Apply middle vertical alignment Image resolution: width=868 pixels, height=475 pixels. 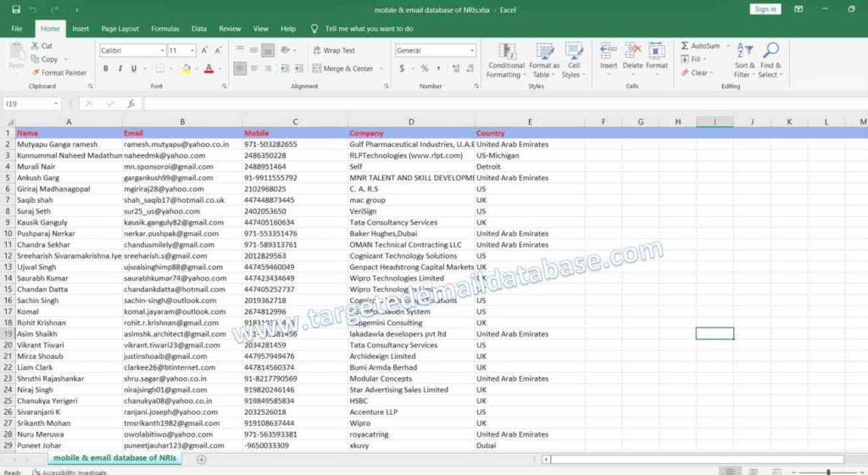pos(253,50)
